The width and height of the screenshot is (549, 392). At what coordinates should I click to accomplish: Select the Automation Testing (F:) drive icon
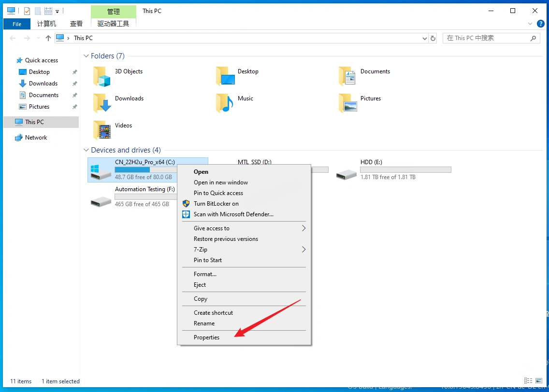101,201
